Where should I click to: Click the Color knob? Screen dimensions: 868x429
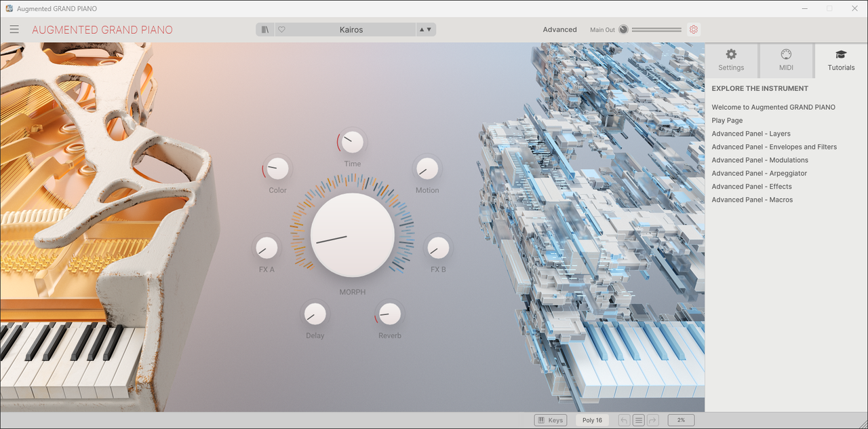[277, 168]
